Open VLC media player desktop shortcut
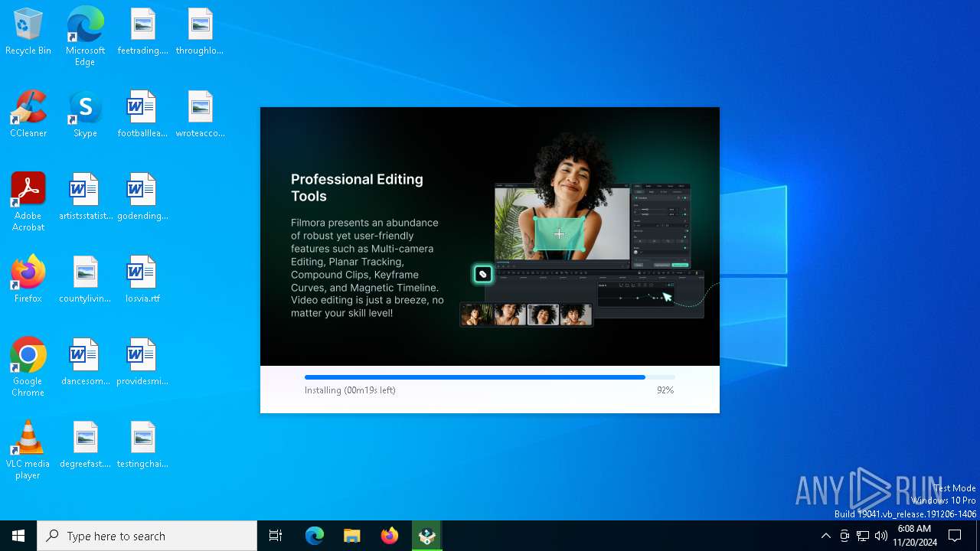The image size is (980, 551). coord(28,450)
